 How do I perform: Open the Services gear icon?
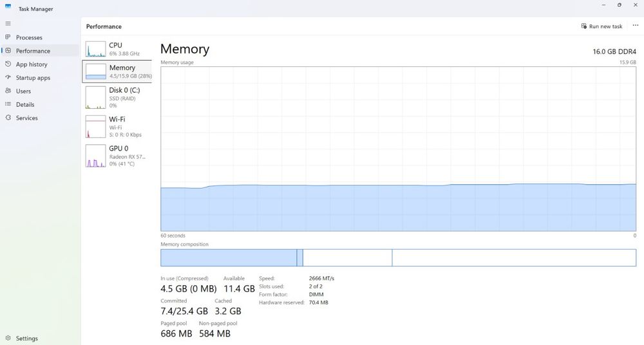8,117
